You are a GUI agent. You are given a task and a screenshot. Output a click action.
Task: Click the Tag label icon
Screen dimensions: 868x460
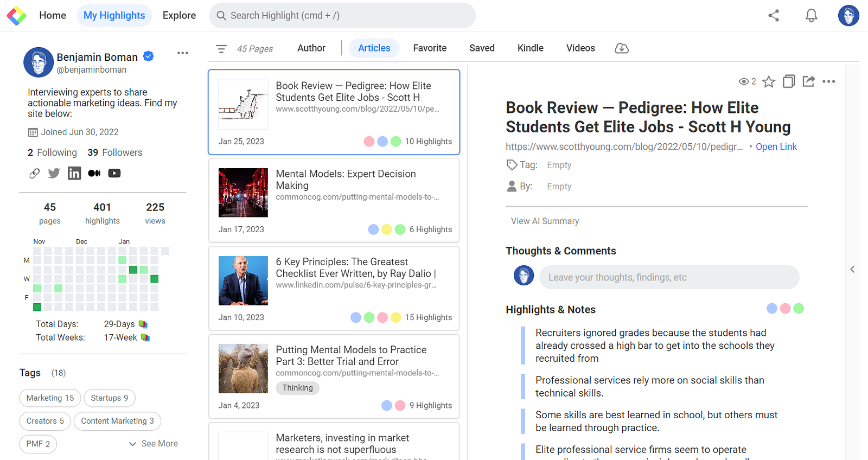512,165
